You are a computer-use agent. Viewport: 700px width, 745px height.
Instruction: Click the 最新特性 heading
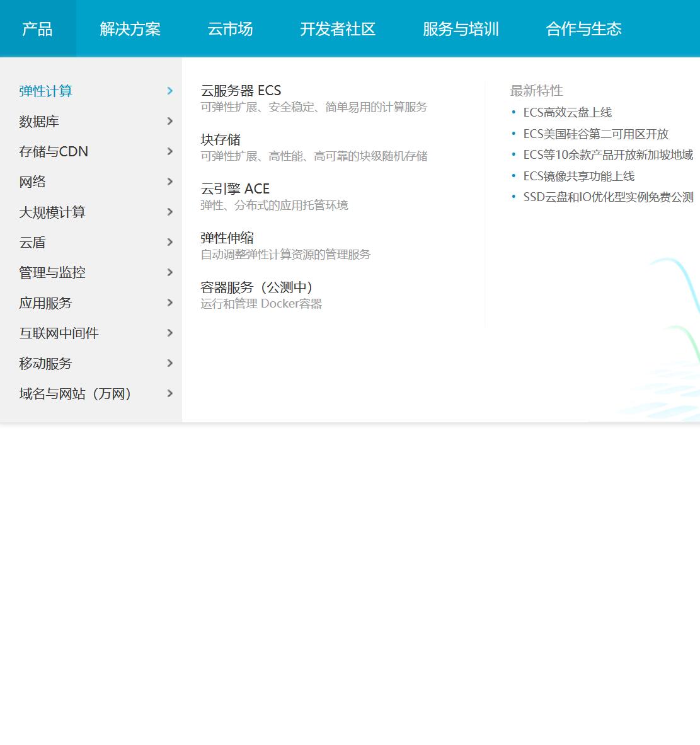coord(537,90)
